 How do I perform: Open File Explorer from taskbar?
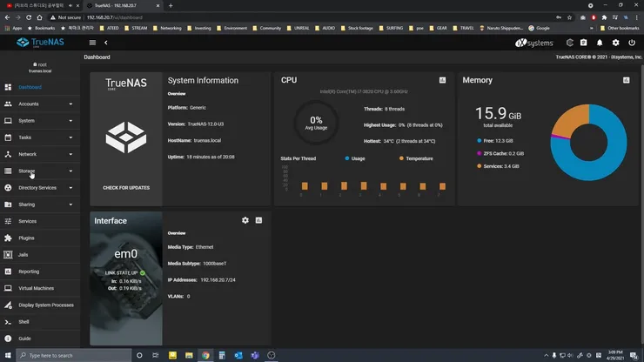[189, 355]
